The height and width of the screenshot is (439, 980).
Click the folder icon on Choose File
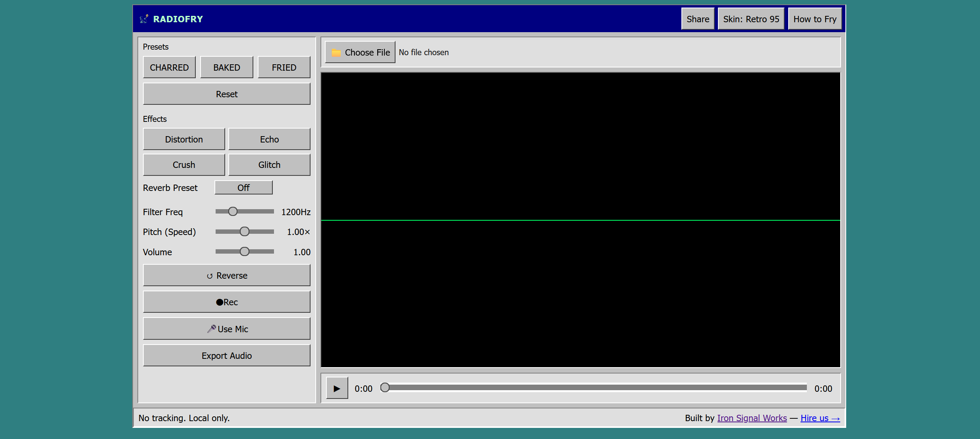[x=336, y=53]
